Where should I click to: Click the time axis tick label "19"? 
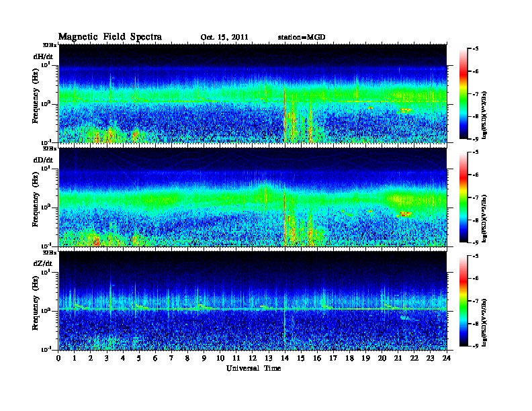point(365,359)
